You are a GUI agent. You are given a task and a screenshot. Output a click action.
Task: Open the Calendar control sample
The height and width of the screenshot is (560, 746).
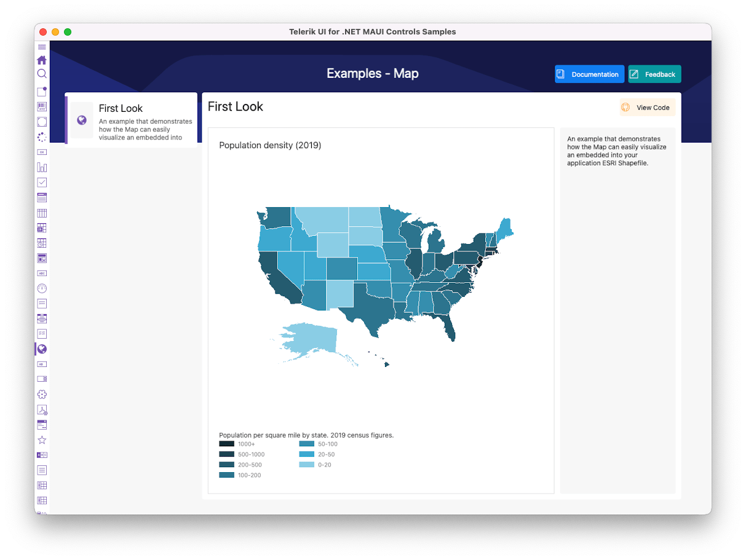(x=42, y=227)
